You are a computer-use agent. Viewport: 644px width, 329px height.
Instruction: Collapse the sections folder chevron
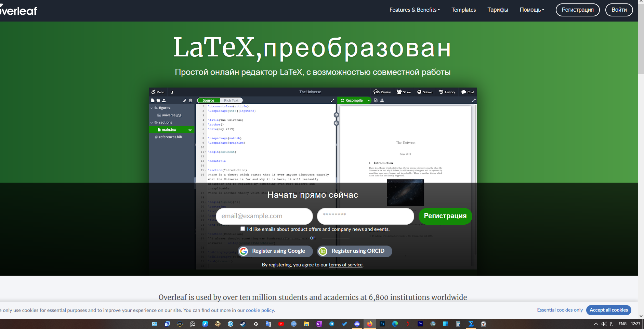tap(152, 122)
